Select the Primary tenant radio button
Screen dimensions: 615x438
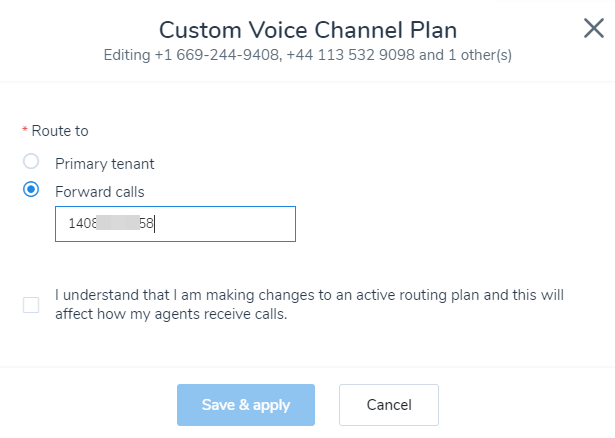[x=31, y=161]
